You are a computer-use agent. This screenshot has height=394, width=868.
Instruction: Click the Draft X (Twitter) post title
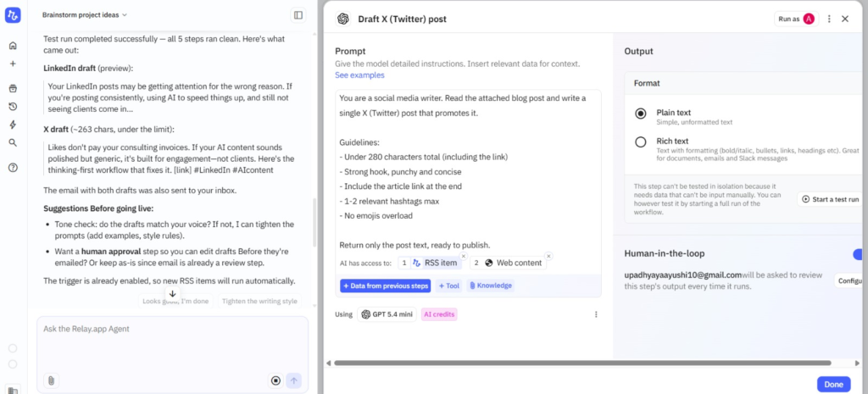coord(402,19)
